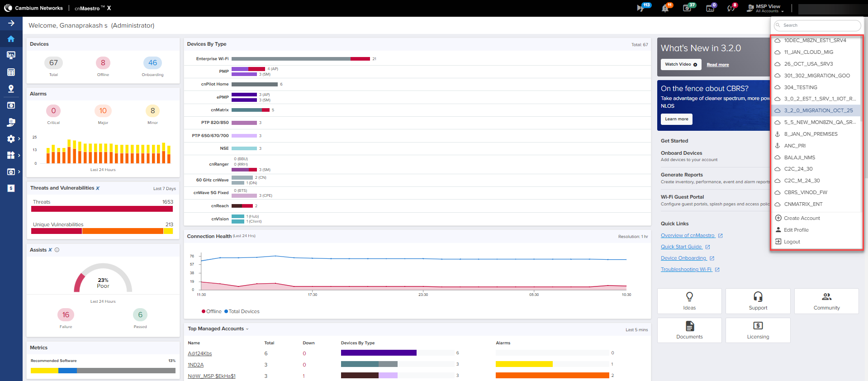Click the Assists Failure count 16
This screenshot has height=381, width=868.
click(x=66, y=315)
